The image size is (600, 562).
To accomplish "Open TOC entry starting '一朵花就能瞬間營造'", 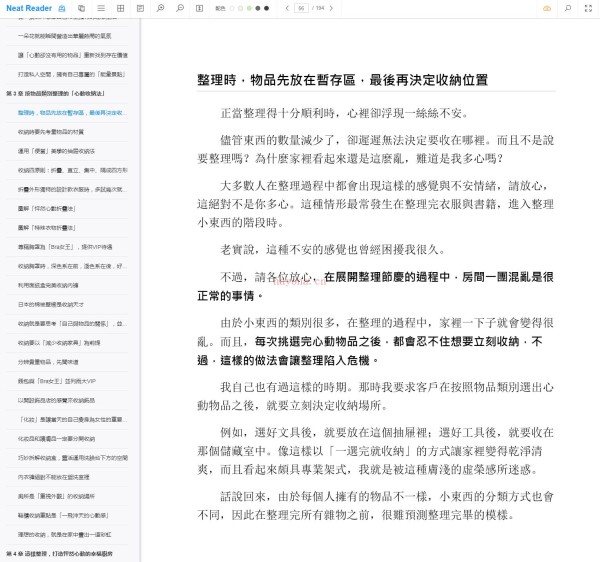I will tap(64, 36).
